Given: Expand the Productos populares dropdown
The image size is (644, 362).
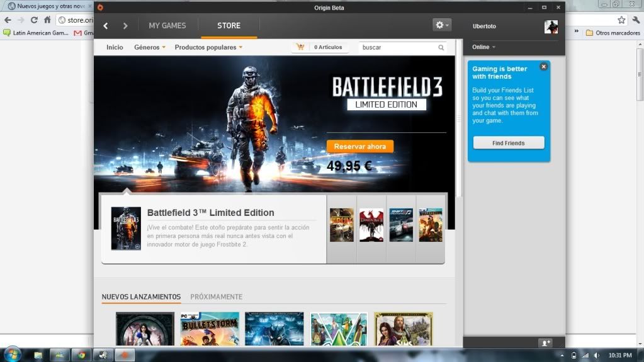Looking at the screenshot, I should 208,47.
